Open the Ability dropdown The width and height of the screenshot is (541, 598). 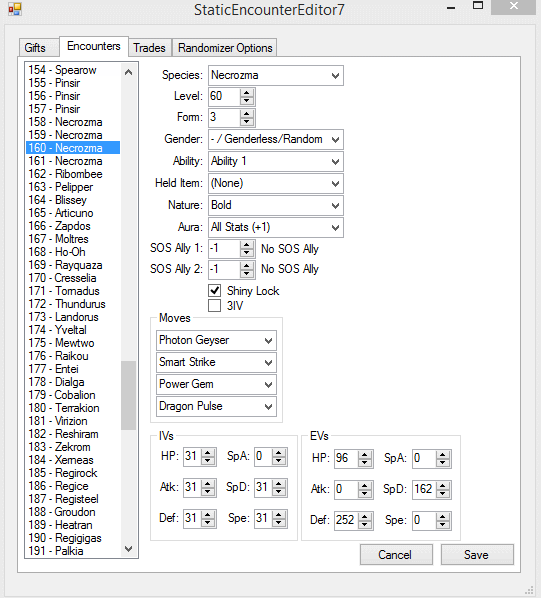click(276, 161)
